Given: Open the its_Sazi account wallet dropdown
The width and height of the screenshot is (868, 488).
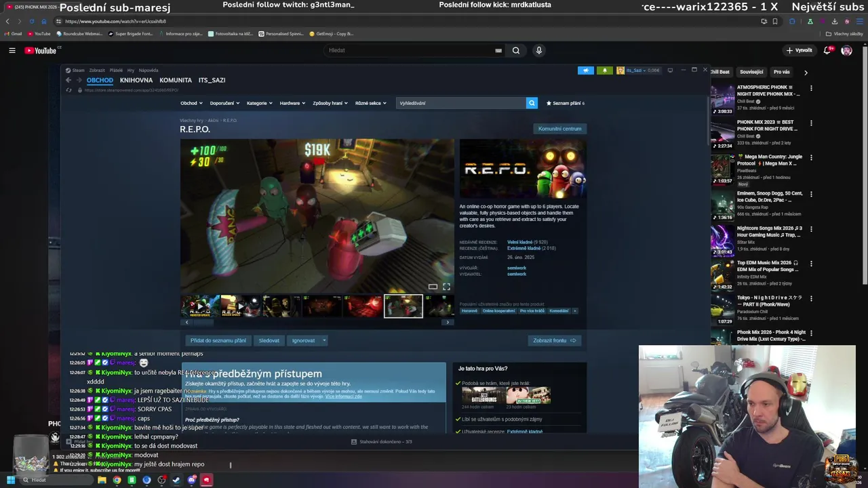Looking at the screenshot, I should (638, 70).
